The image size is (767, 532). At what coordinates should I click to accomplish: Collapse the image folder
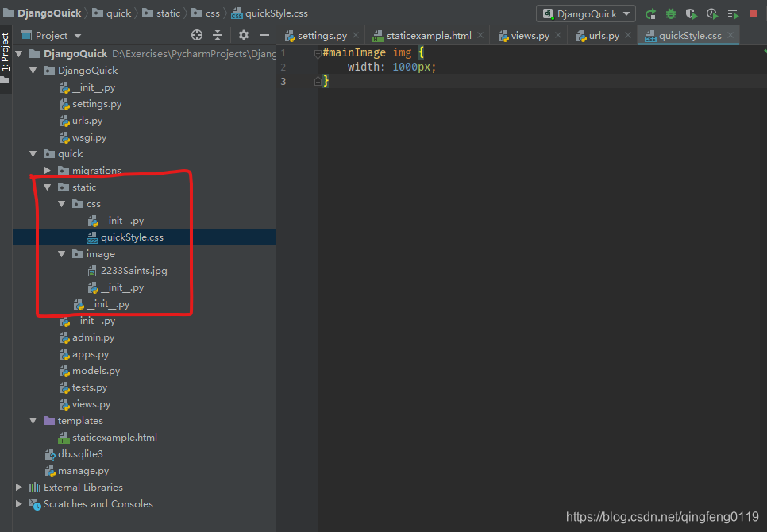62,254
